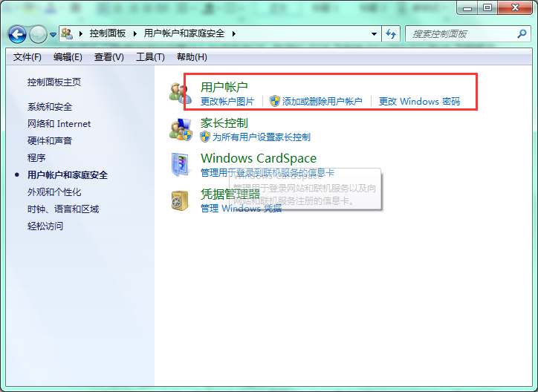This screenshot has width=538, height=392.
Task: Click 为所有用户设置家长控制 link
Action: [261, 137]
